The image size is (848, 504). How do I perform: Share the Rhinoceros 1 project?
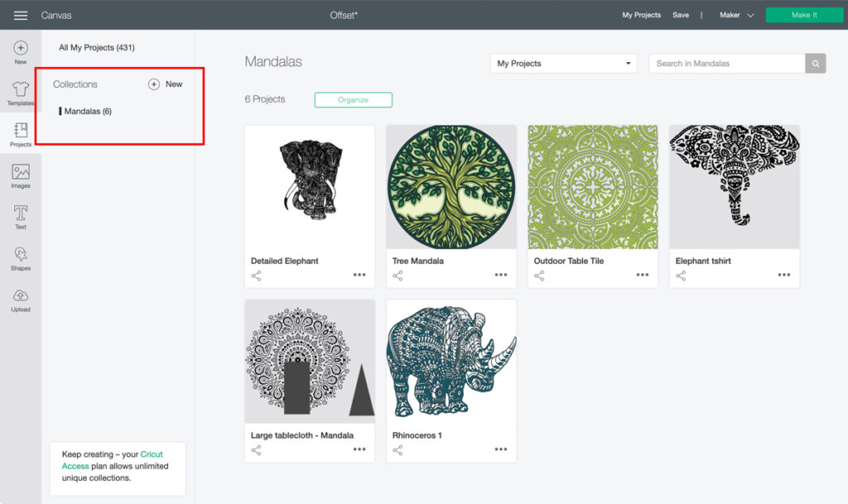coord(398,450)
